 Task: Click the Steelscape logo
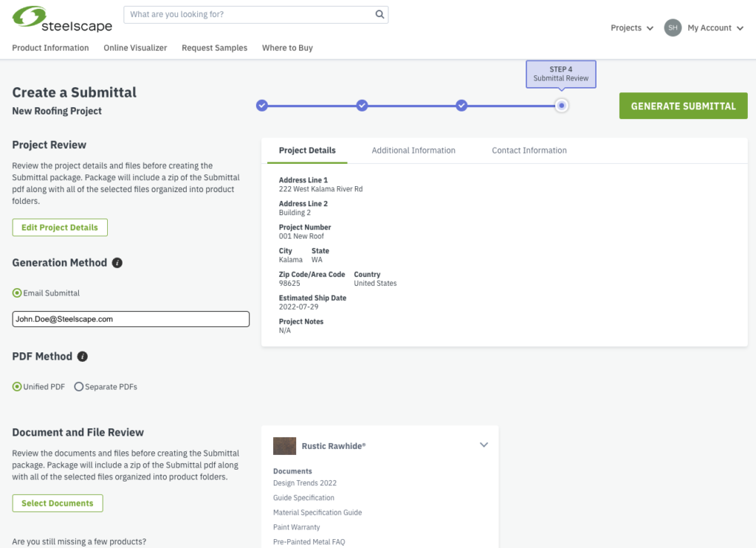point(62,19)
